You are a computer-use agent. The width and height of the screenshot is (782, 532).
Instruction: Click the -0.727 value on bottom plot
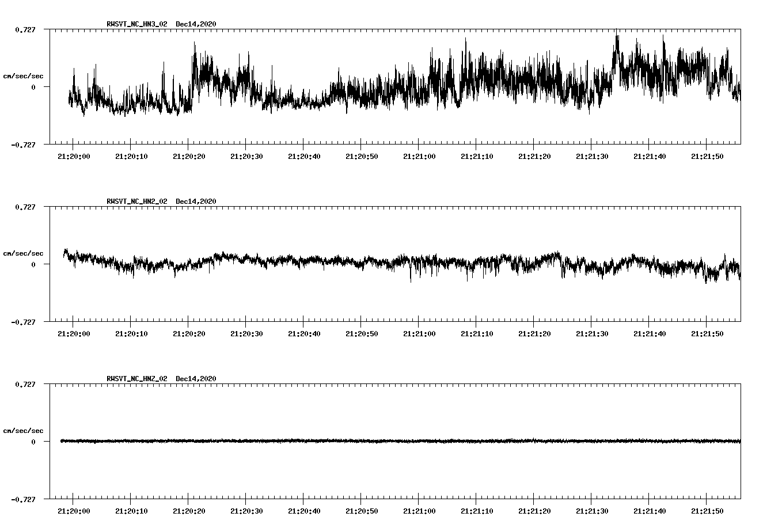click(23, 500)
